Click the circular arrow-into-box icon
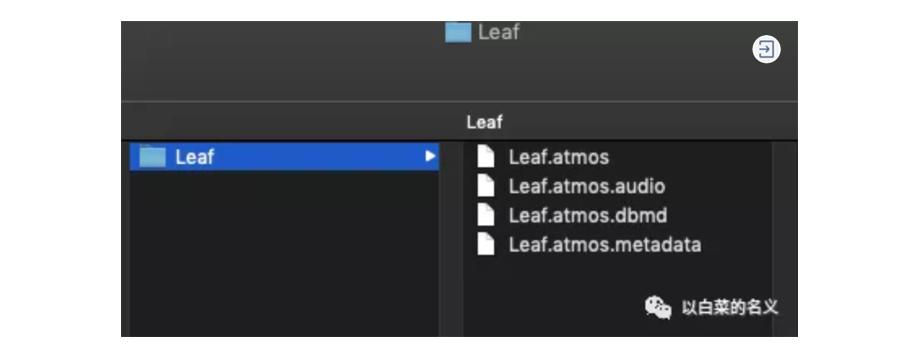The width and height of the screenshot is (916, 360). (x=766, y=50)
